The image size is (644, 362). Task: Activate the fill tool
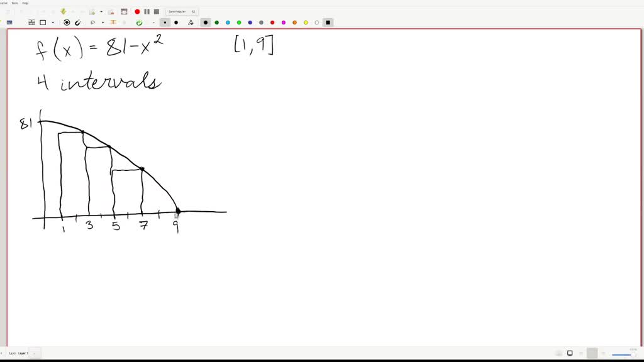click(190, 23)
